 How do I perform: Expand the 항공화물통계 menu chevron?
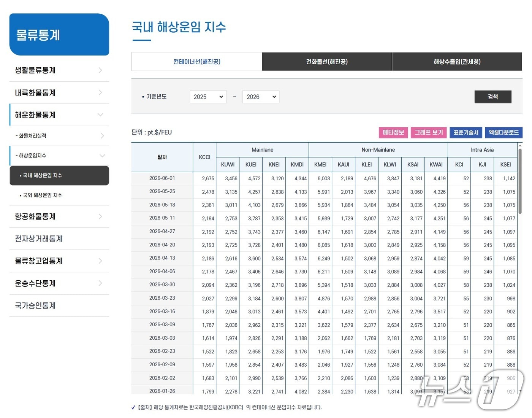[100, 216]
